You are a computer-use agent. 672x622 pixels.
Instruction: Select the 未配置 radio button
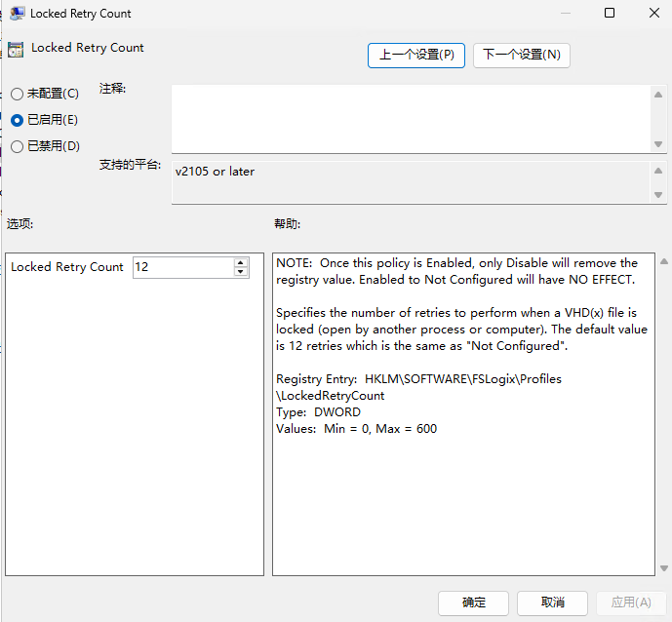(17, 95)
